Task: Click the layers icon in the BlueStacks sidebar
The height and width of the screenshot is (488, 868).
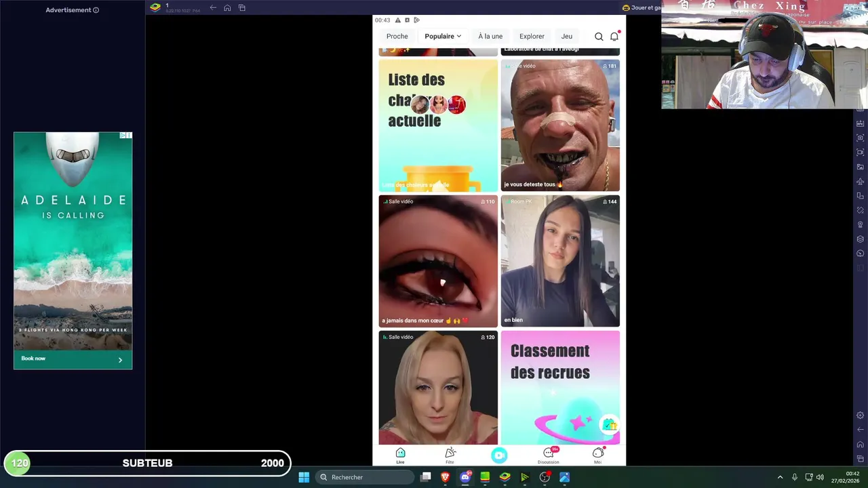Action: [x=861, y=239]
